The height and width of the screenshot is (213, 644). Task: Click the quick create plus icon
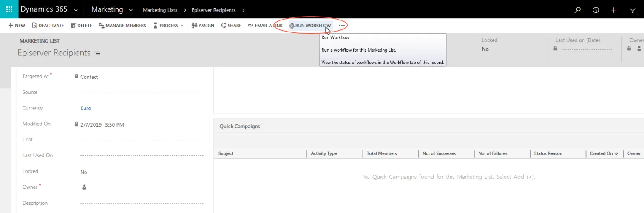pos(613,10)
